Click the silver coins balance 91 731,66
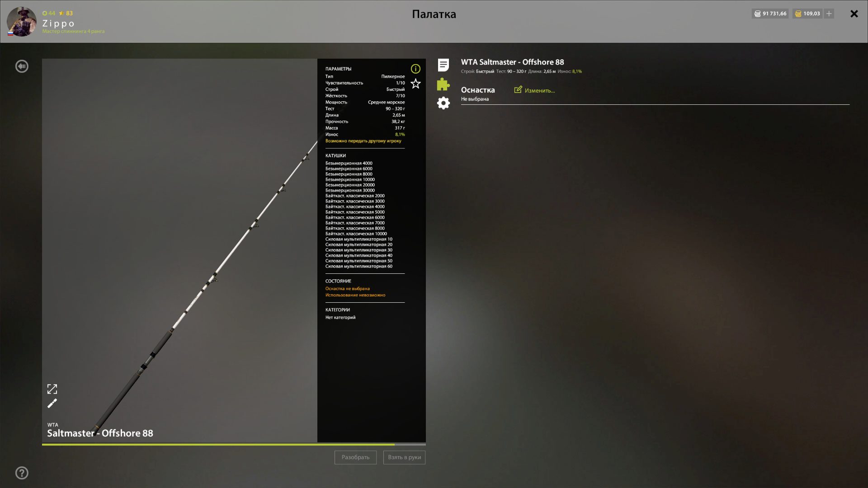Image resolution: width=868 pixels, height=488 pixels. 770,14
